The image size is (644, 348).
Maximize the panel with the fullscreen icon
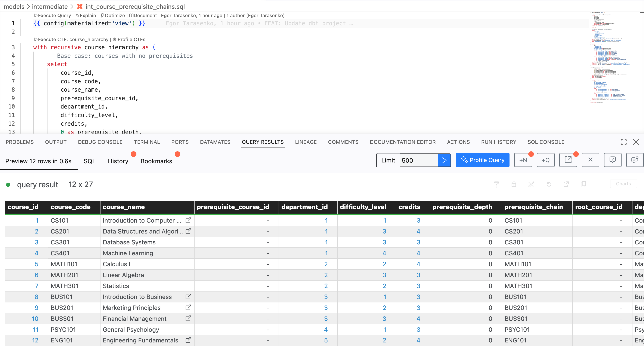[623, 142]
